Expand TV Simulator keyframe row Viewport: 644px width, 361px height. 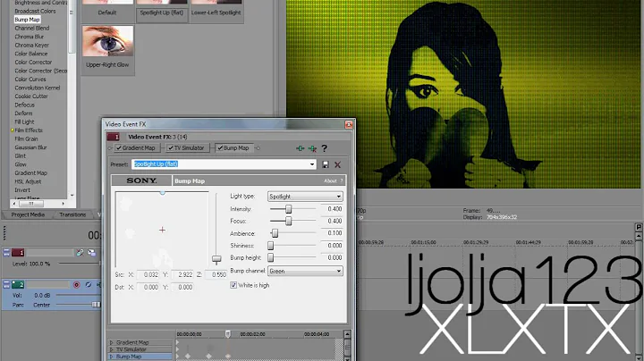point(111,349)
